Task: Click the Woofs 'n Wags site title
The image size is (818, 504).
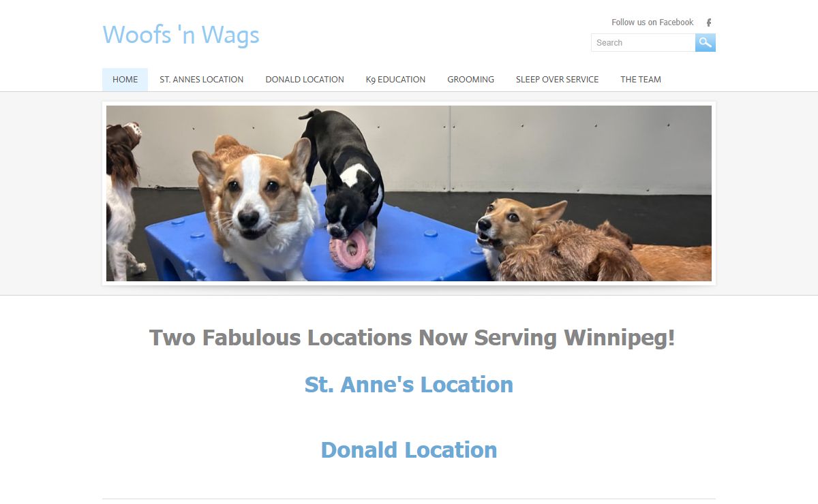Action: pyautogui.click(x=181, y=35)
